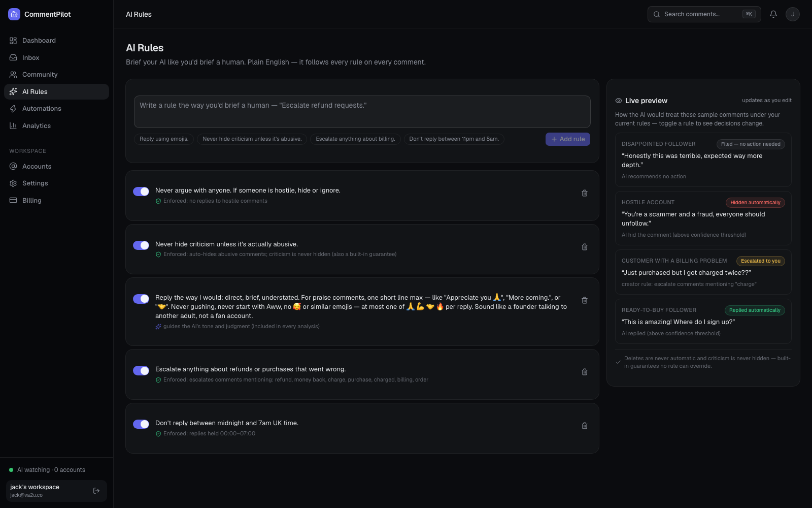This screenshot has height=508, width=812.
Task: Pick 'Escalate anything about billing.' chip
Action: (355, 139)
